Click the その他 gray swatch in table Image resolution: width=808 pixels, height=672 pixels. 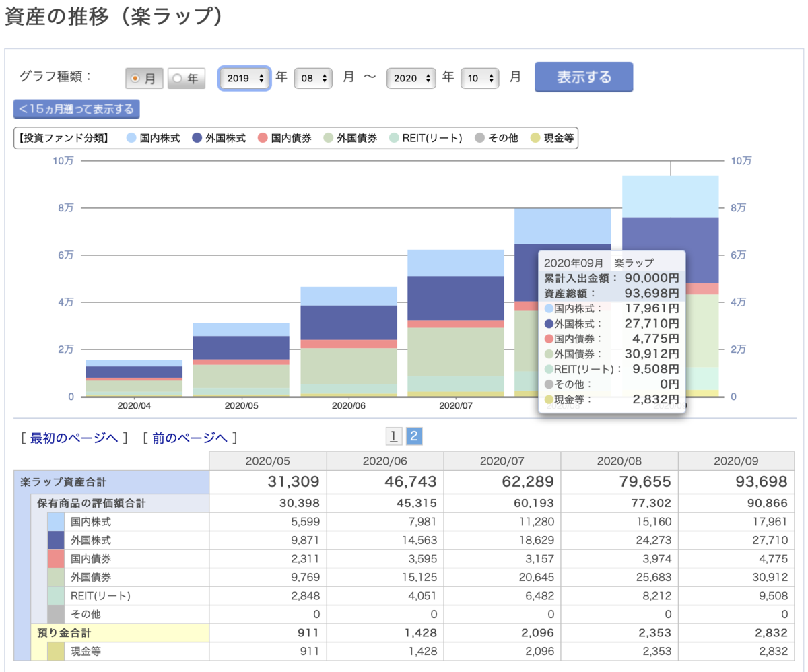(x=55, y=614)
